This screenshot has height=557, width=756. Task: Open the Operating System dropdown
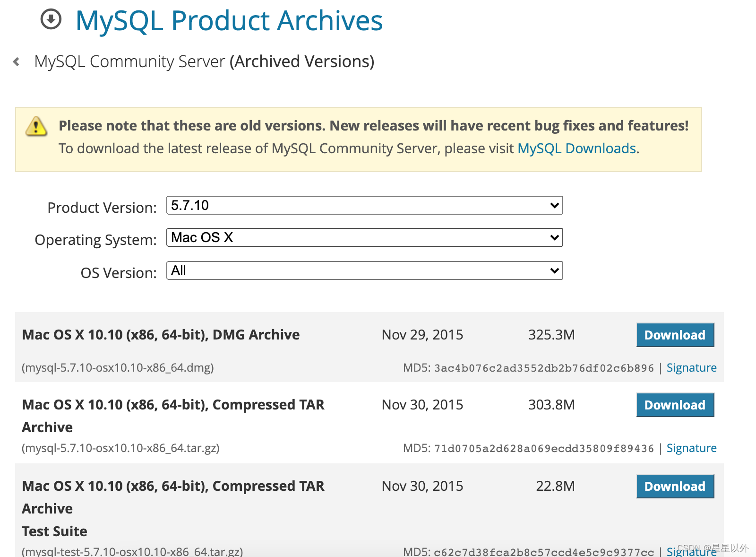364,237
